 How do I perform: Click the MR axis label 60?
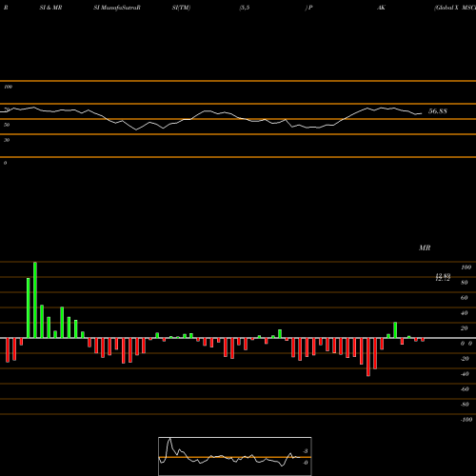click(465, 298)
